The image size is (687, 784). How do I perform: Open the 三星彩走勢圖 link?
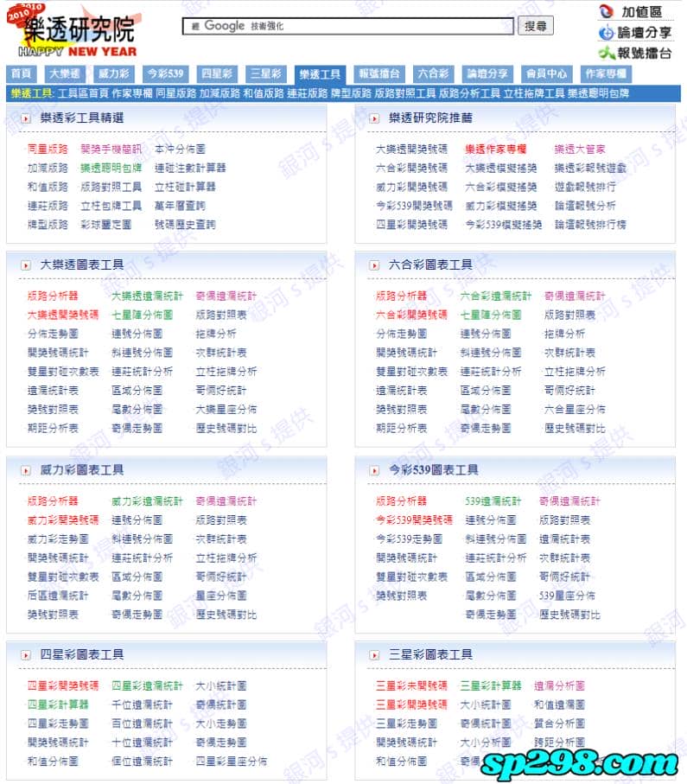pyautogui.click(x=406, y=723)
